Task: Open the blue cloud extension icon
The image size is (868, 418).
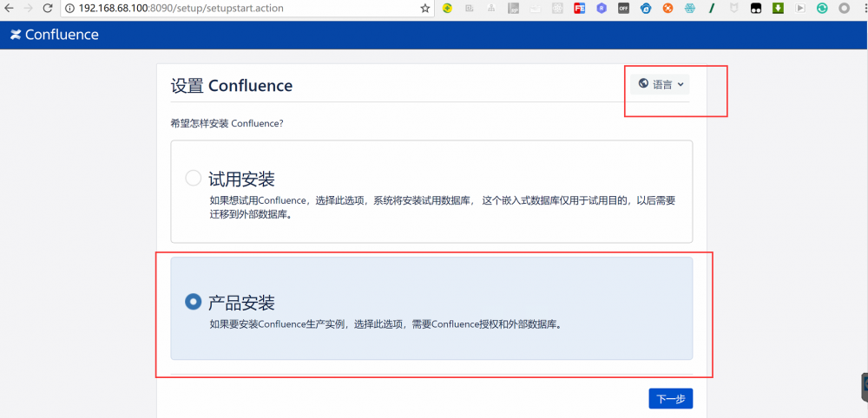Action: point(646,9)
